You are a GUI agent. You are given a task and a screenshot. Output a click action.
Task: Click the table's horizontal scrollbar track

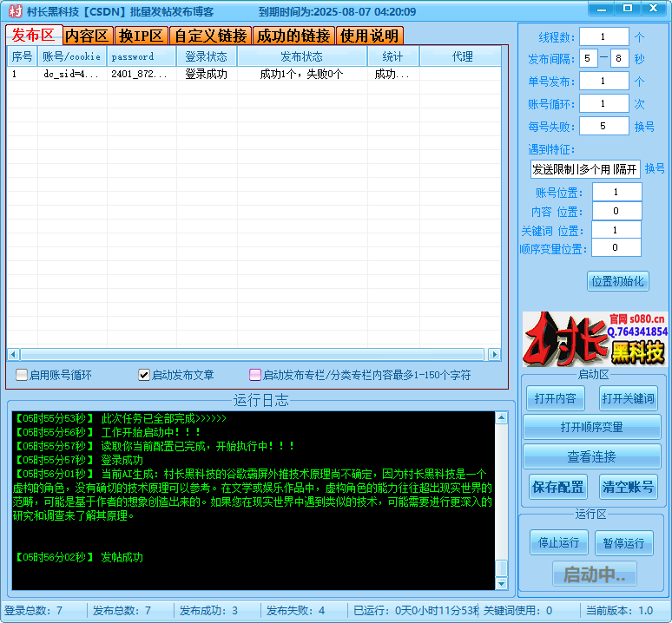[x=253, y=355]
